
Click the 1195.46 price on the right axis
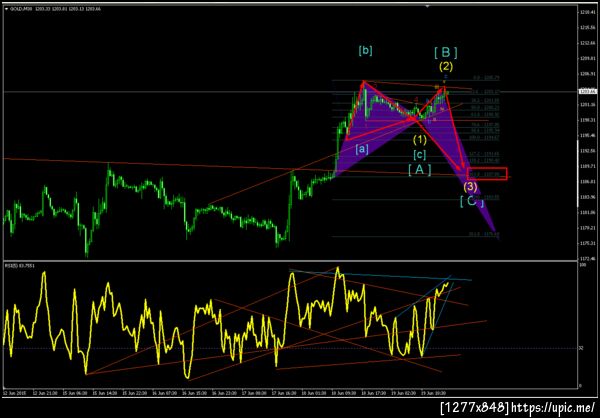coord(590,136)
